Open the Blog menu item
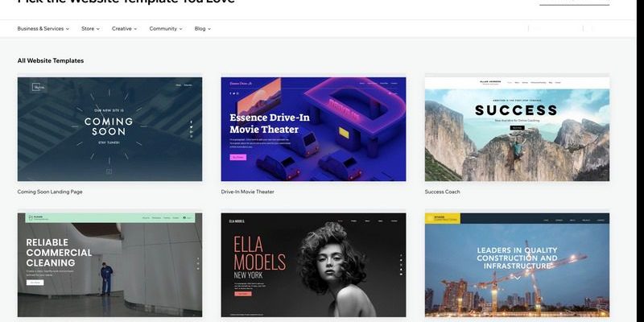 [x=203, y=29]
